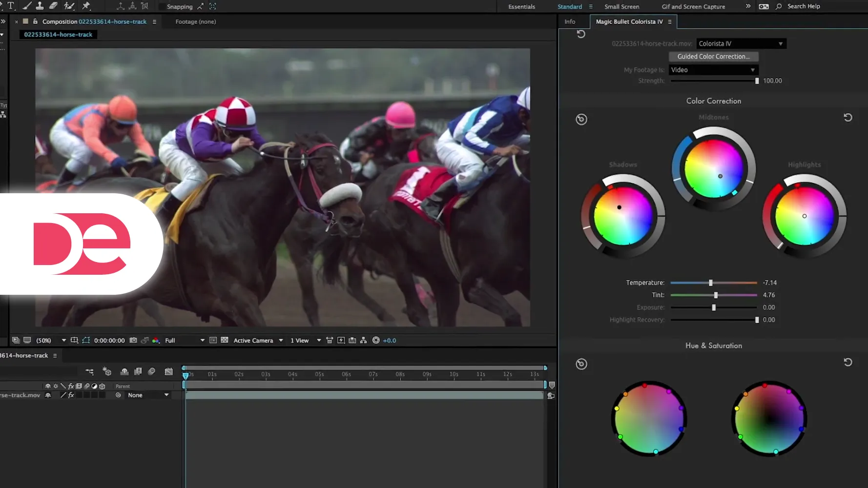Viewport: 868px width, 488px height.
Task: Reset the Hue & Saturation section
Action: coord(847,362)
